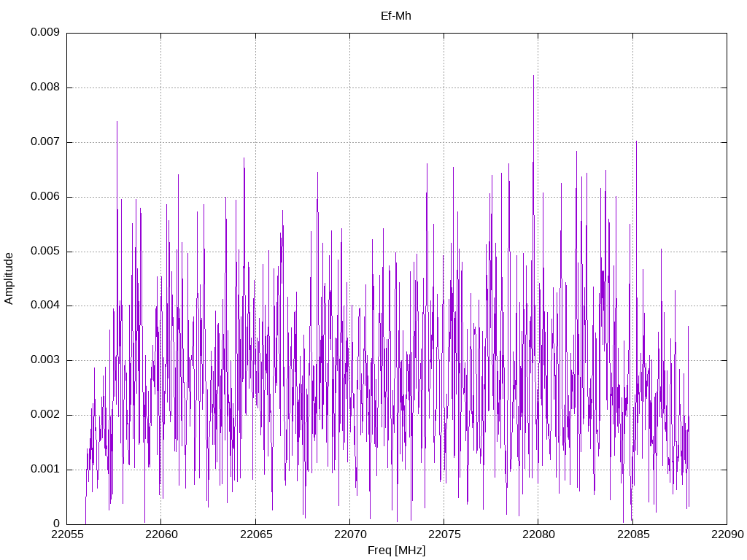
Task: Click the Freq [MHz] x-axis label
Action: coord(396,551)
